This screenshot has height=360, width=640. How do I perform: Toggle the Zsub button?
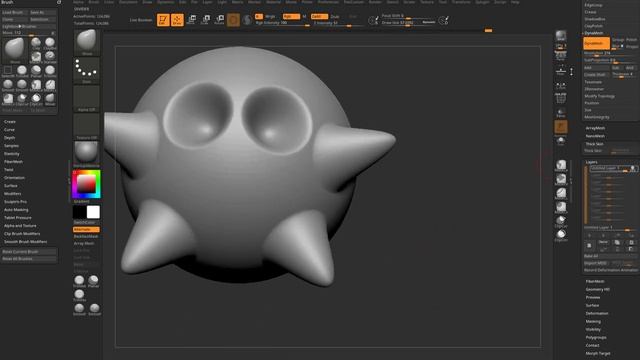tap(335, 16)
